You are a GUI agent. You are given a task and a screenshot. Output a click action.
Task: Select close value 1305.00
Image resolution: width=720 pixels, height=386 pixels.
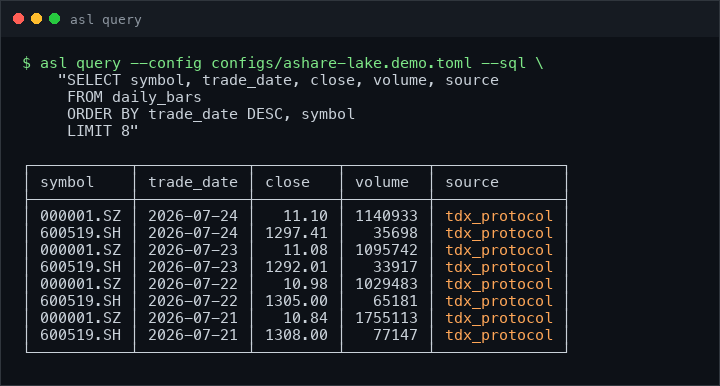coord(297,301)
